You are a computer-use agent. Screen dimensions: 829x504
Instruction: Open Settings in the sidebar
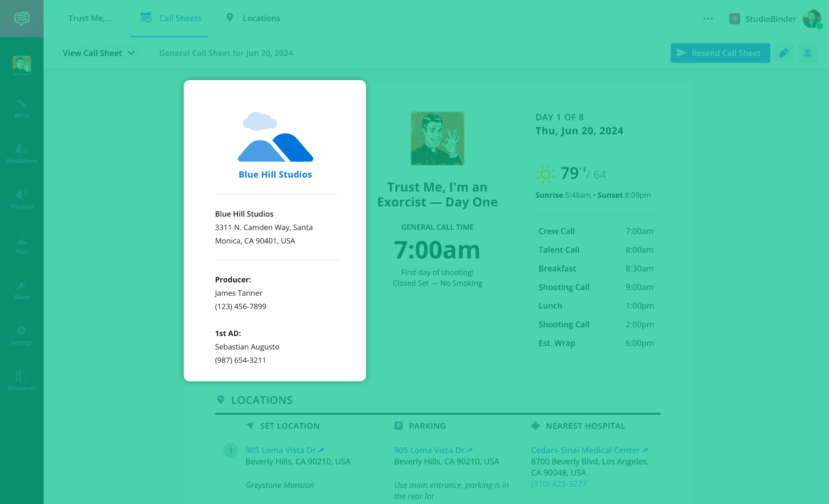[21, 335]
